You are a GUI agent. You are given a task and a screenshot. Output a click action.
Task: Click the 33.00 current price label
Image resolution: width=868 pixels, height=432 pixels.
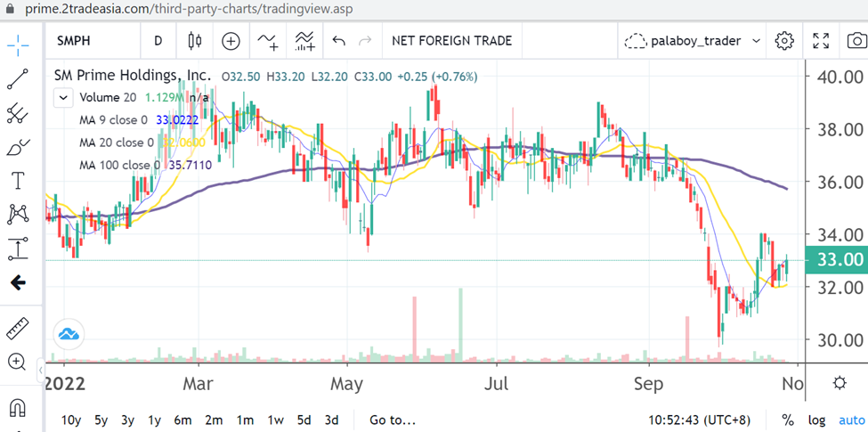[837, 259]
